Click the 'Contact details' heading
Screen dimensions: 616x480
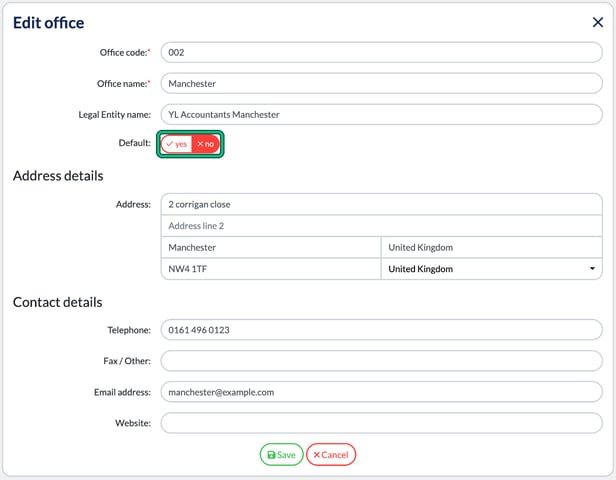57,302
